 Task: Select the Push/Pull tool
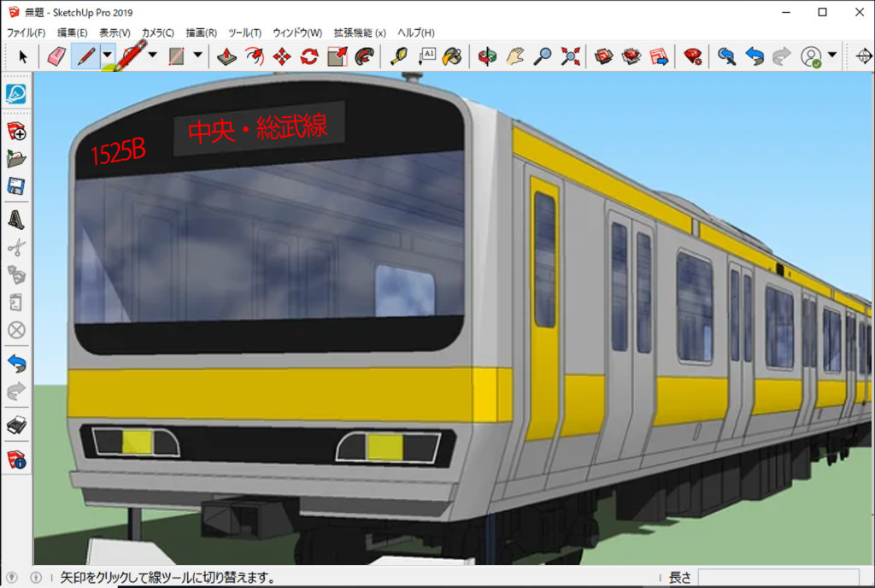226,56
